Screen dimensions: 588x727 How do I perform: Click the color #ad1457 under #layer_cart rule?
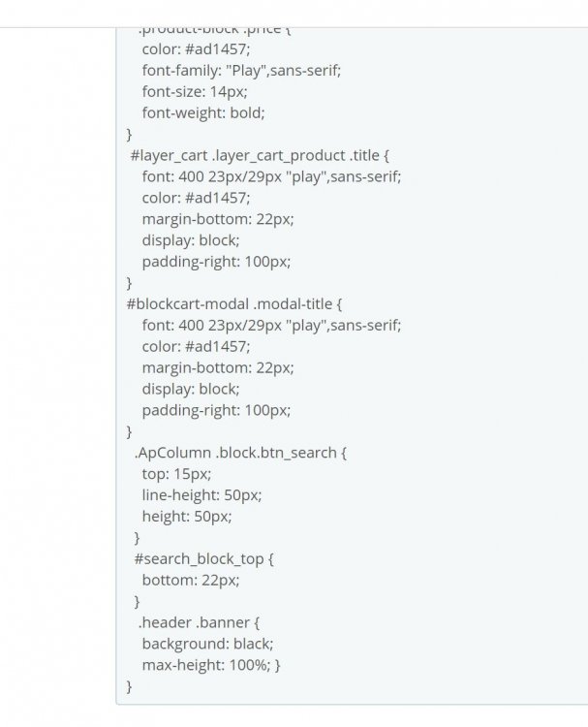(x=196, y=198)
